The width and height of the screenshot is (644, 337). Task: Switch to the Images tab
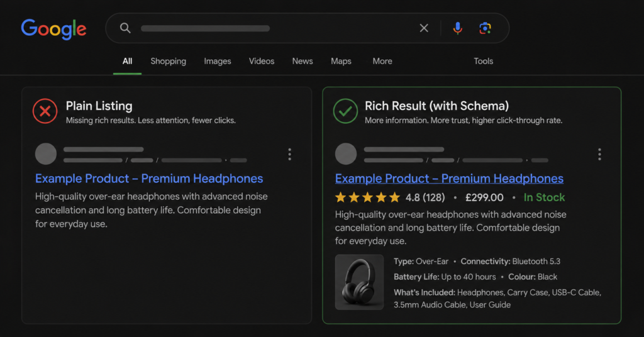[218, 61]
